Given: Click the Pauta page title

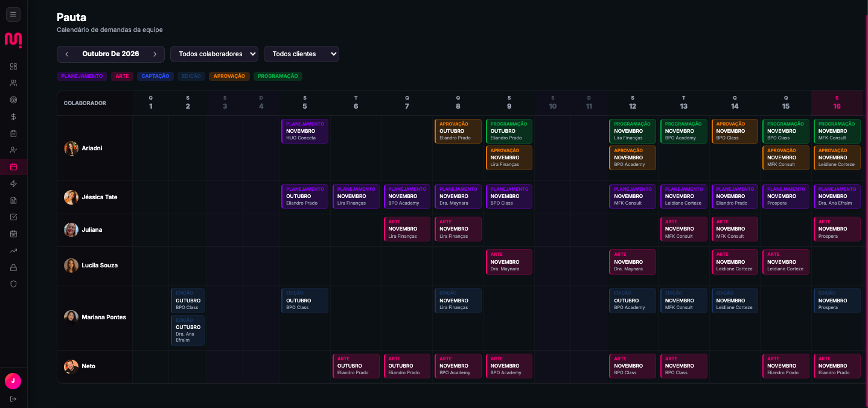Looking at the screenshot, I should click(71, 18).
